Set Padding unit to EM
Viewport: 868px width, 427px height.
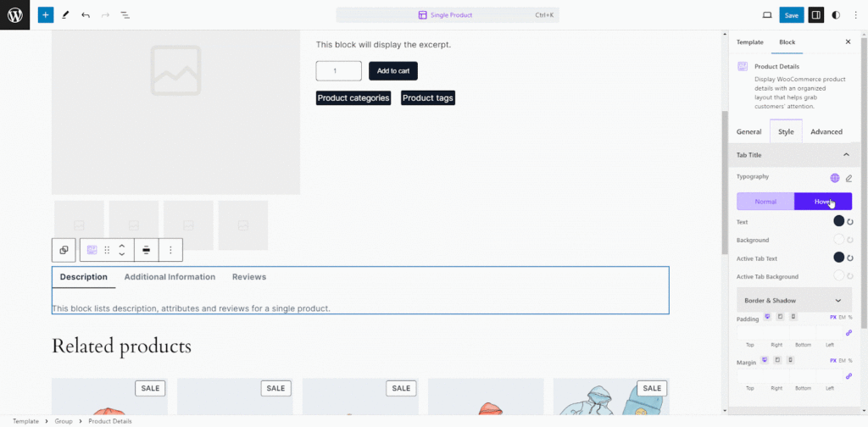[x=842, y=317]
